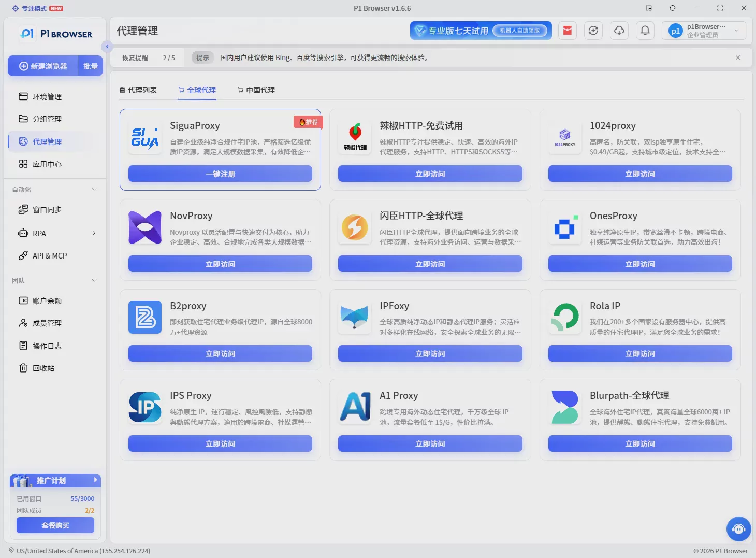This screenshot has height=558, width=756.
Task: Switch to the 全球代理 tab
Action: pyautogui.click(x=197, y=90)
